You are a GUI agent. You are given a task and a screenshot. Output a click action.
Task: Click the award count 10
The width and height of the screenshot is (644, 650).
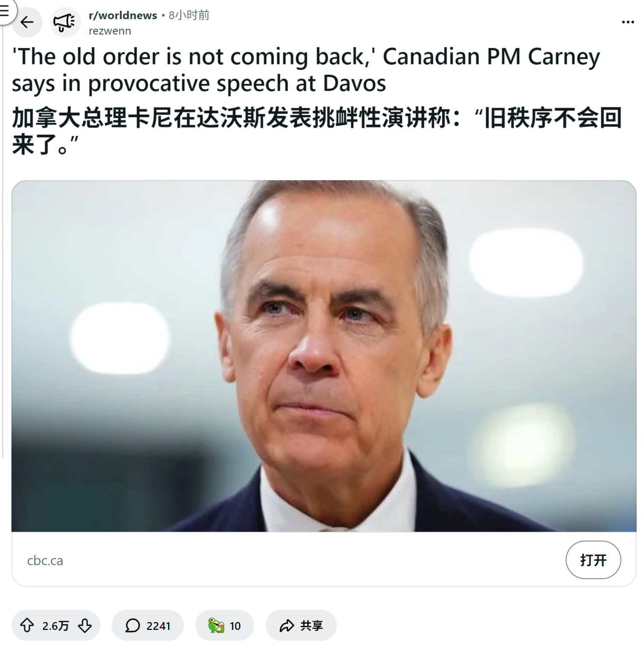coord(235,626)
